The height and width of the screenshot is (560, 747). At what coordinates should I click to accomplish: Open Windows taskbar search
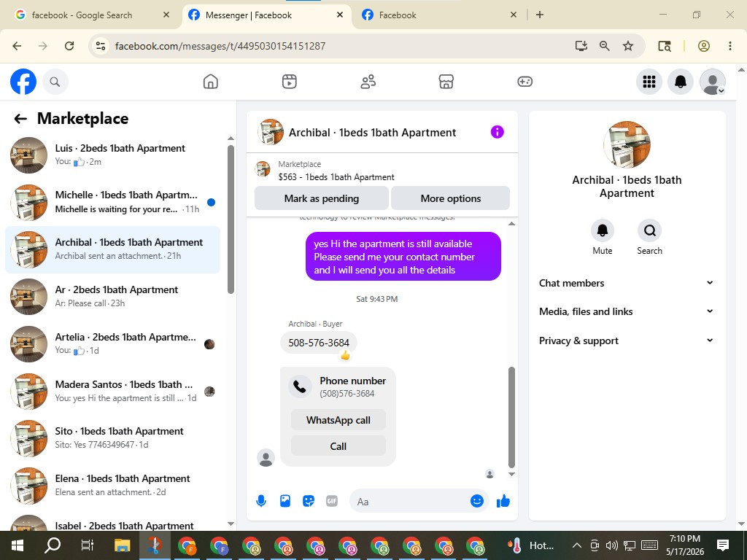tap(53, 545)
